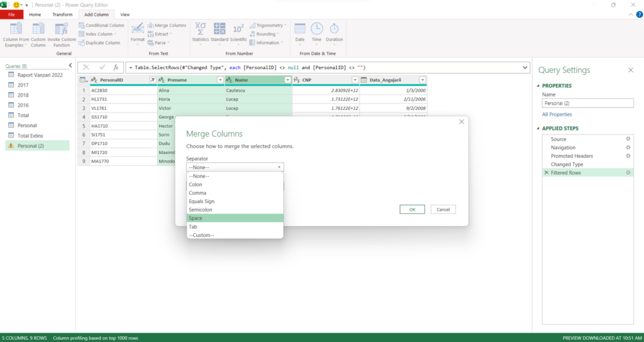
Task: Switch to the View tab
Action: pyautogui.click(x=125, y=14)
